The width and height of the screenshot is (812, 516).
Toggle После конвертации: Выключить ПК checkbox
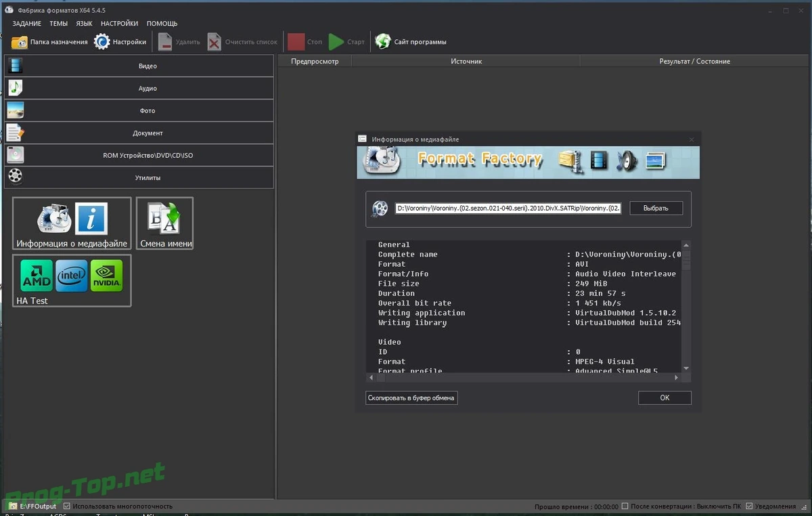625,506
